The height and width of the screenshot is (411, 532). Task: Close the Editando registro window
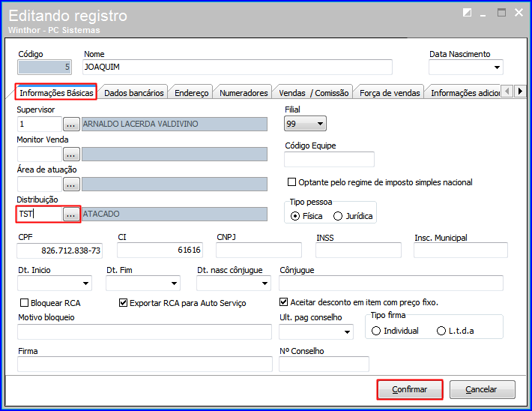tap(519, 13)
